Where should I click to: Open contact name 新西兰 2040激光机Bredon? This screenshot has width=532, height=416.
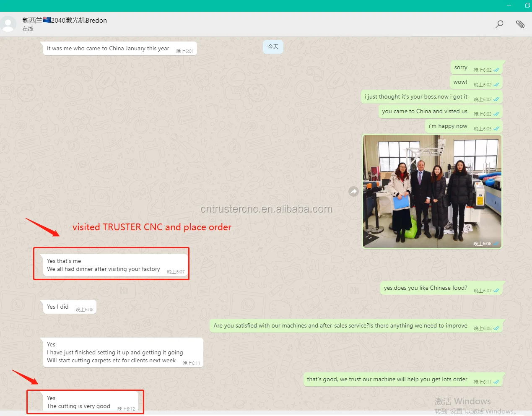[x=65, y=20]
